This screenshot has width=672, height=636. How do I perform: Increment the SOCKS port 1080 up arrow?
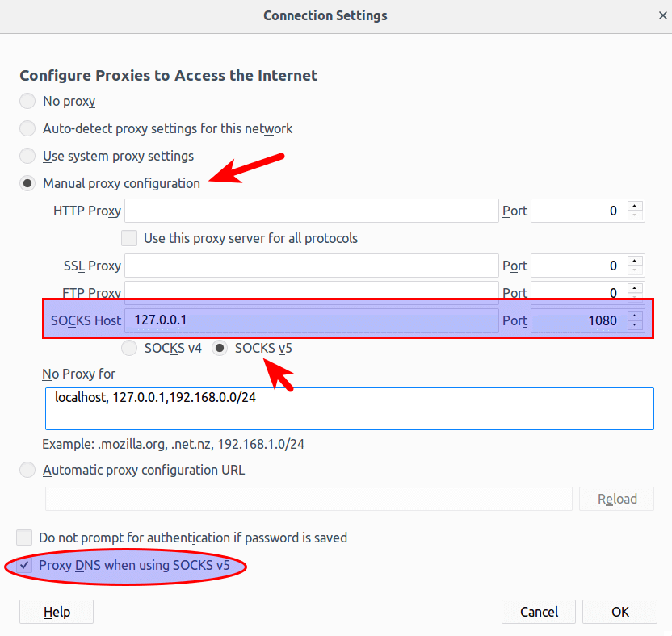(x=636, y=316)
